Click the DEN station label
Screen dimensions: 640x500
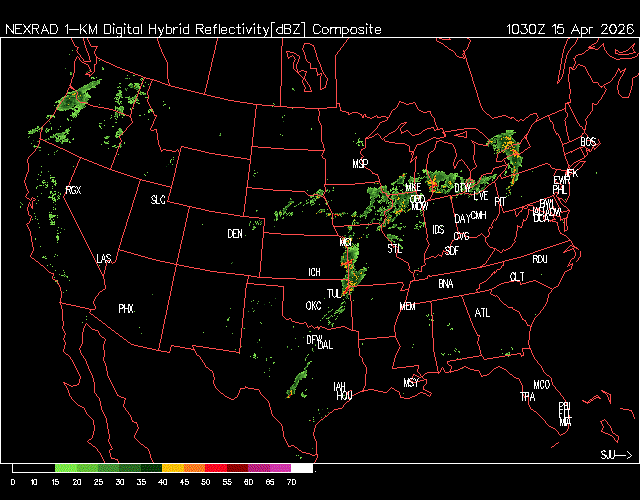coord(235,234)
